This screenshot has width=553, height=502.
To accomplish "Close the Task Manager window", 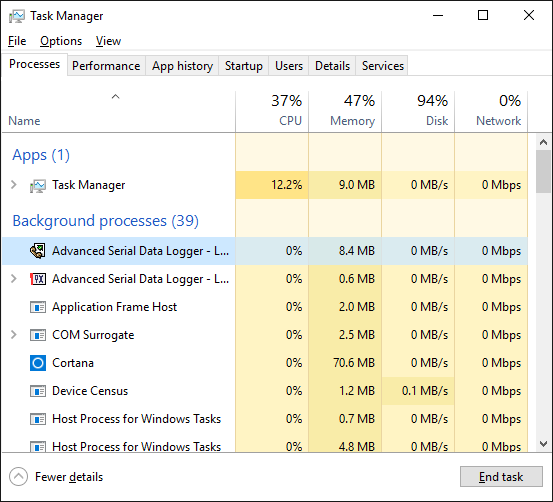I will (529, 16).
